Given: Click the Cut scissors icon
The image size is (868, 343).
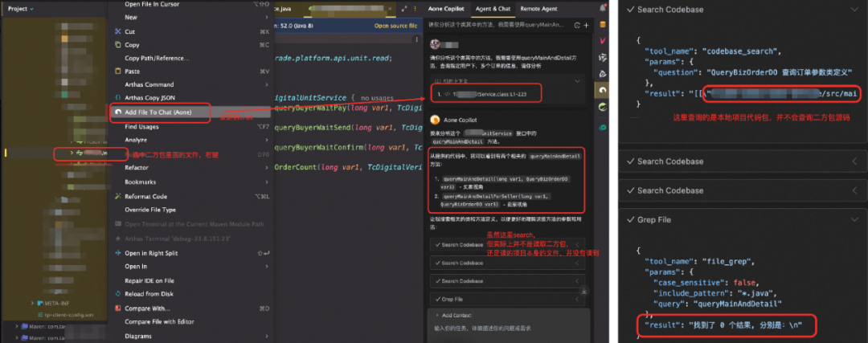Looking at the screenshot, I should click(117, 31).
